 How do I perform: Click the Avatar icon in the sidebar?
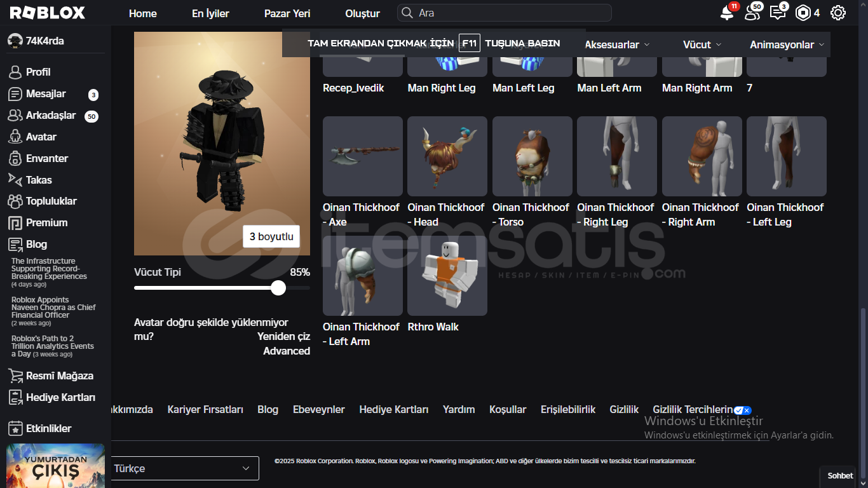(x=15, y=137)
